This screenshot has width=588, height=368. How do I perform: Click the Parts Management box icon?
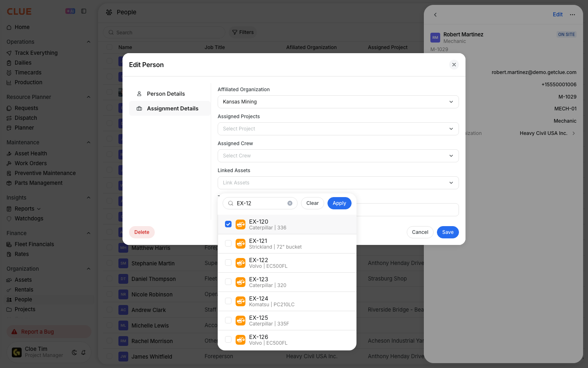pyautogui.click(x=9, y=183)
